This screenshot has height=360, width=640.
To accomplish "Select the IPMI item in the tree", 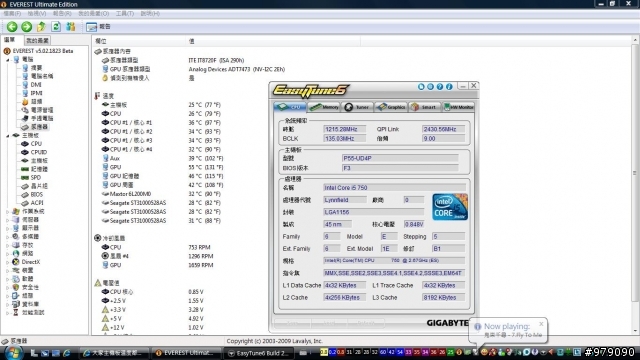I will (x=37, y=93).
